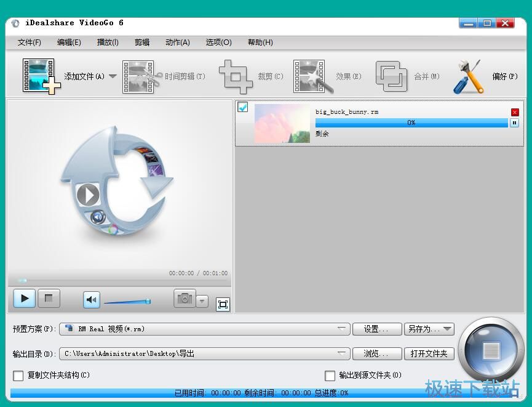The image size is (532, 407).
Task: Adjust the volume slider
Action: pos(127,301)
